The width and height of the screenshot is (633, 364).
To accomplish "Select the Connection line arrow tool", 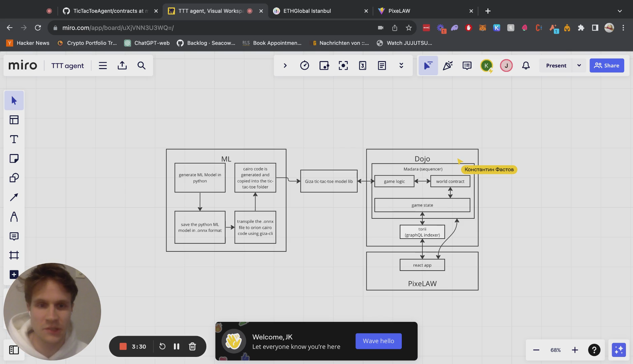I will (x=14, y=197).
